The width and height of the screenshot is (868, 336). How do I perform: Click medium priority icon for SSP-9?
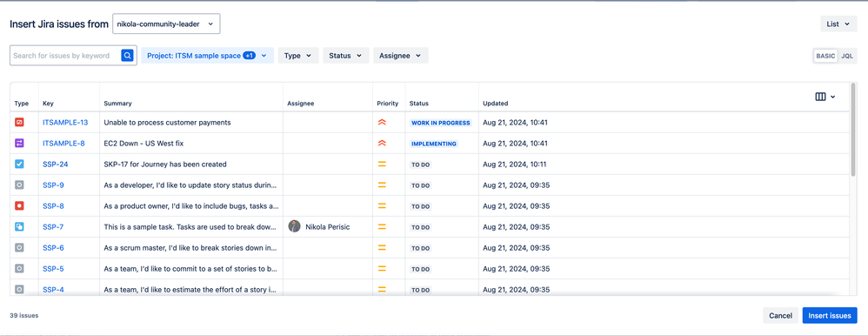382,185
